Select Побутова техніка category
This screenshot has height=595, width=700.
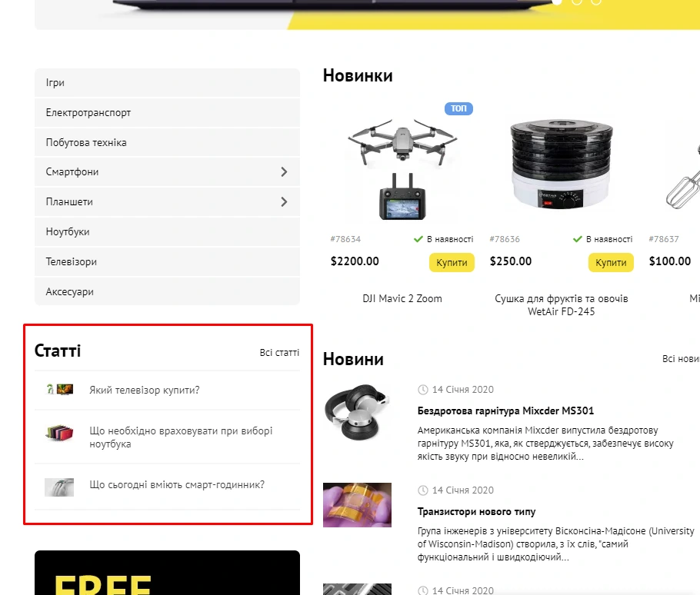167,143
